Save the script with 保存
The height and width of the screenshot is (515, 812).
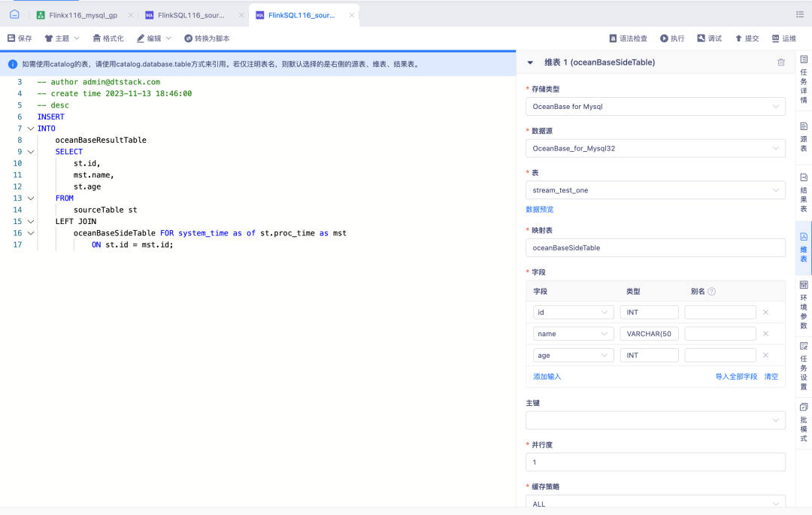tap(20, 38)
